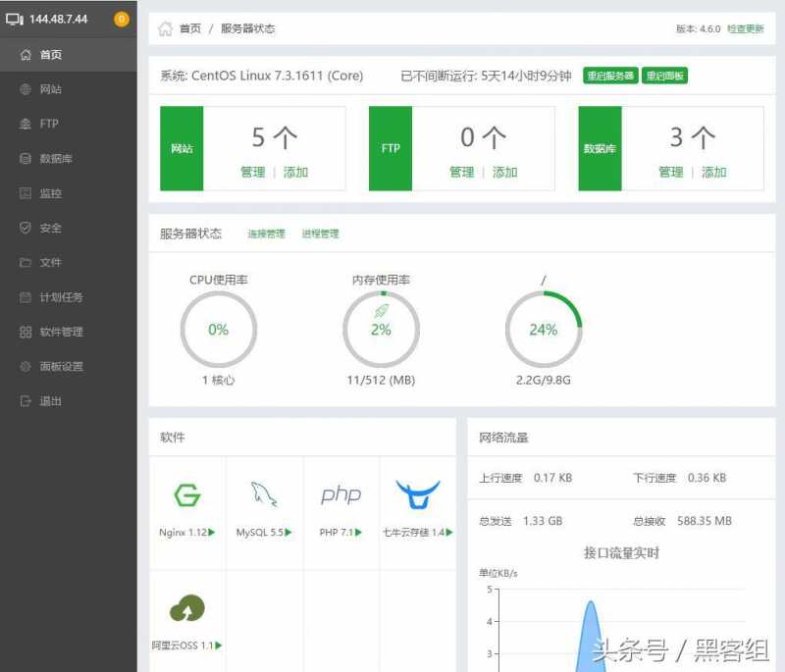Click the 总接收 588.35 MB value
This screenshot has height=672, width=785.
click(x=705, y=521)
